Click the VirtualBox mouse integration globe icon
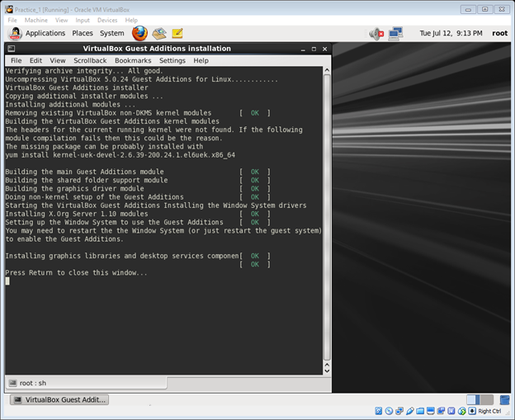Screen dimensions: 515x420 click(462, 411)
